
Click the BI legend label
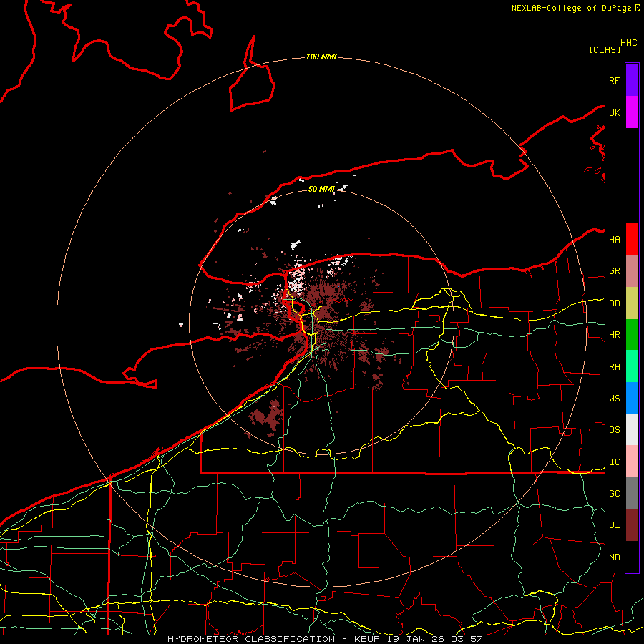tap(615, 525)
